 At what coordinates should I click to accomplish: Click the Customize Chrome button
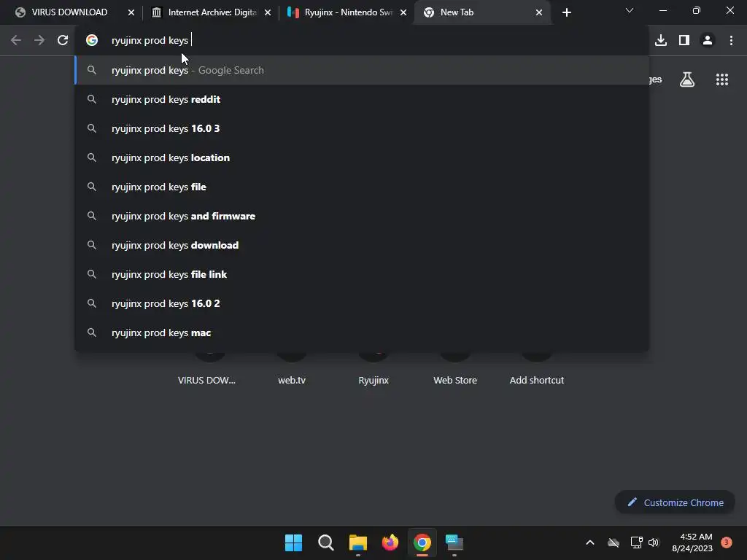click(x=675, y=502)
